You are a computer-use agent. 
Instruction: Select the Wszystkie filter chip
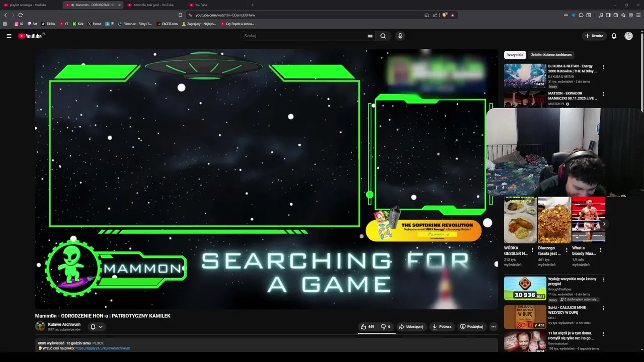(515, 55)
